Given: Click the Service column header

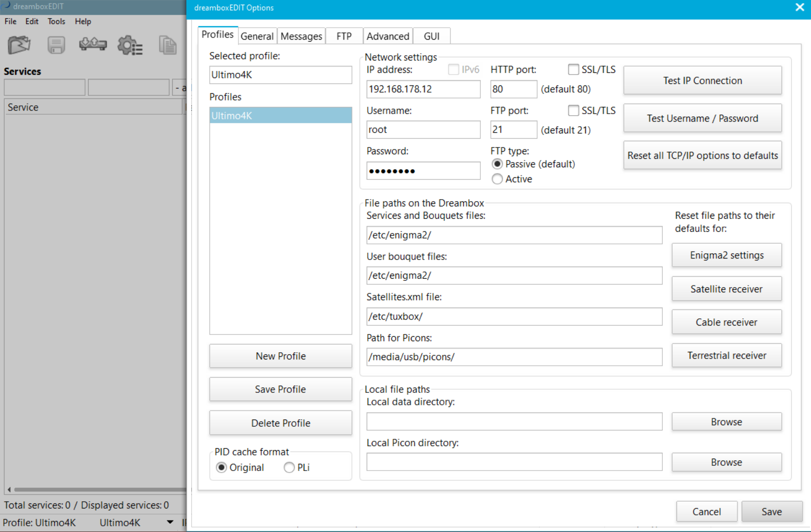Looking at the screenshot, I should 94,107.
